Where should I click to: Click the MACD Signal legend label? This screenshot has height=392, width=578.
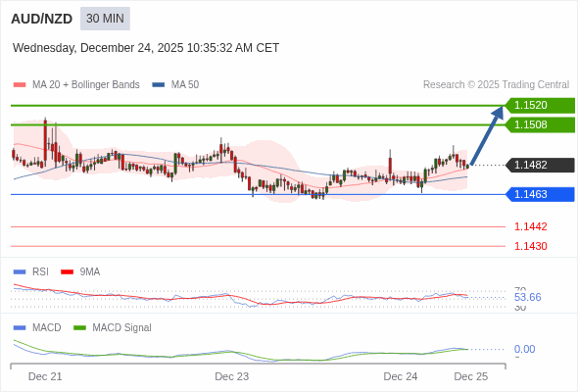pyautogui.click(x=122, y=328)
